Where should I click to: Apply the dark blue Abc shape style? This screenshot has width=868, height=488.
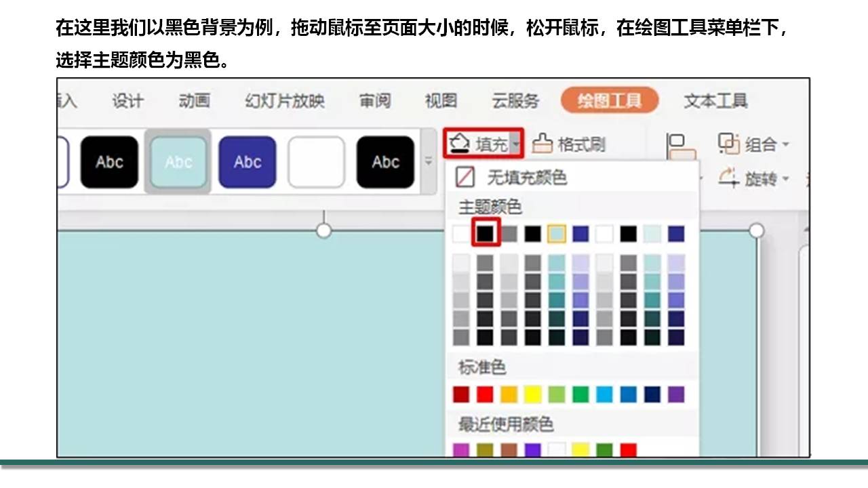point(247,162)
